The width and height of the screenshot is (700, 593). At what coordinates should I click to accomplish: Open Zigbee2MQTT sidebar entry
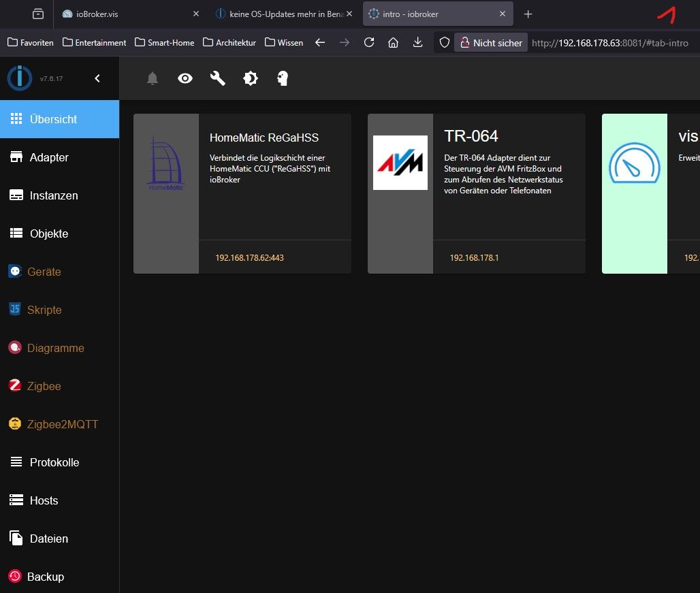click(x=62, y=424)
